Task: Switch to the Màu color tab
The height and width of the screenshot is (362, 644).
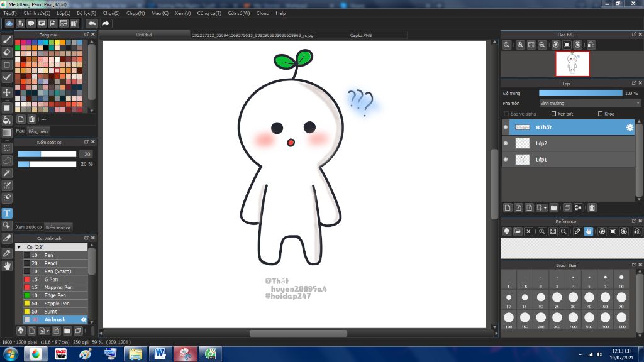Action: click(20, 131)
